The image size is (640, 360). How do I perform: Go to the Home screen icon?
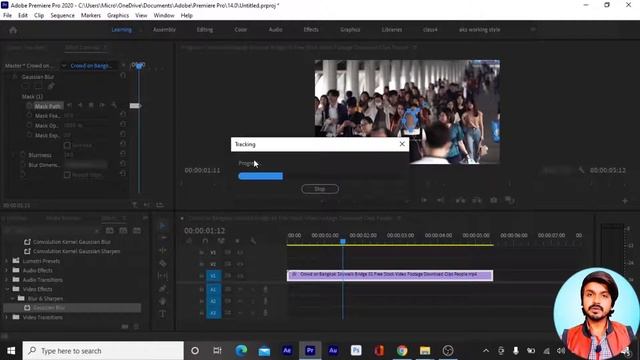pos(13,30)
